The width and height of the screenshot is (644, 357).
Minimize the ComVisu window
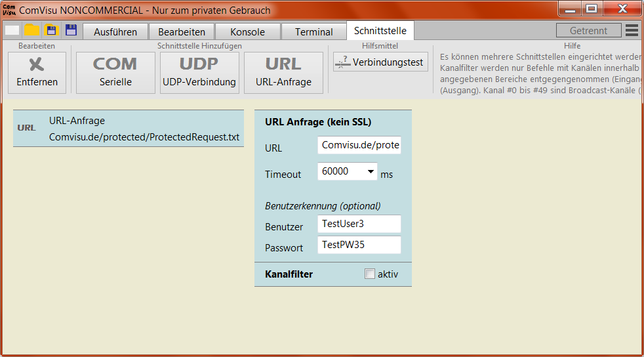(570, 9)
